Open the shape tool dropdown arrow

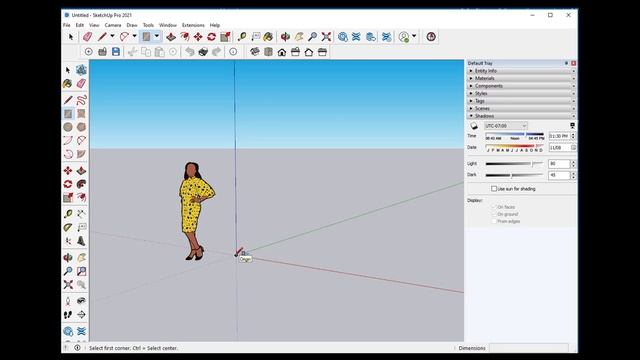[x=156, y=36]
